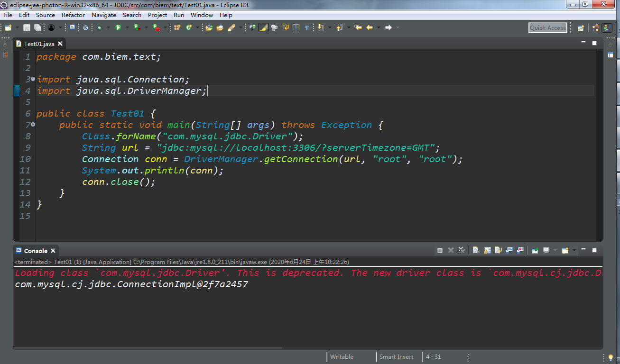This screenshot has width=620, height=364.
Task: Click the 4 : 31 cursor position
Action: pos(434,357)
